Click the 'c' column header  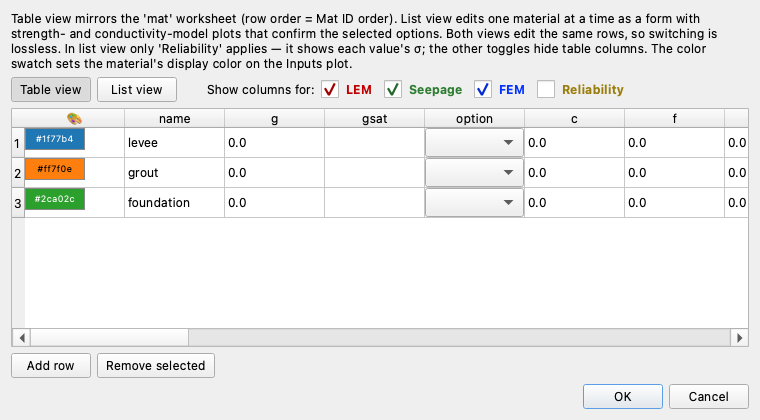point(574,119)
